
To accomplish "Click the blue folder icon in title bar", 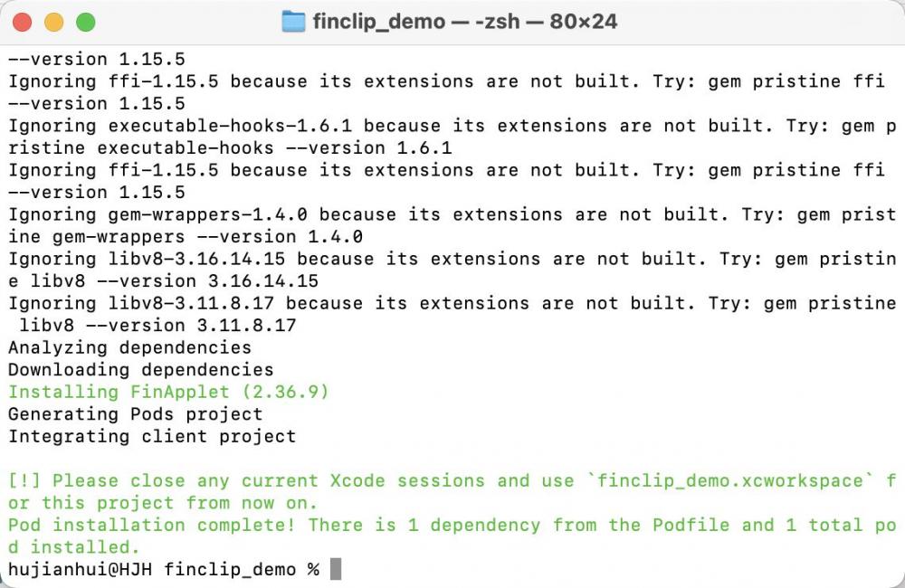I will point(293,22).
